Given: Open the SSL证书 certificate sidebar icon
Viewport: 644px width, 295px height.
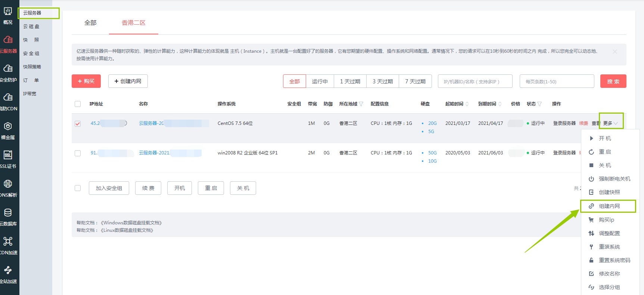Looking at the screenshot, I should pyautogui.click(x=8, y=155).
